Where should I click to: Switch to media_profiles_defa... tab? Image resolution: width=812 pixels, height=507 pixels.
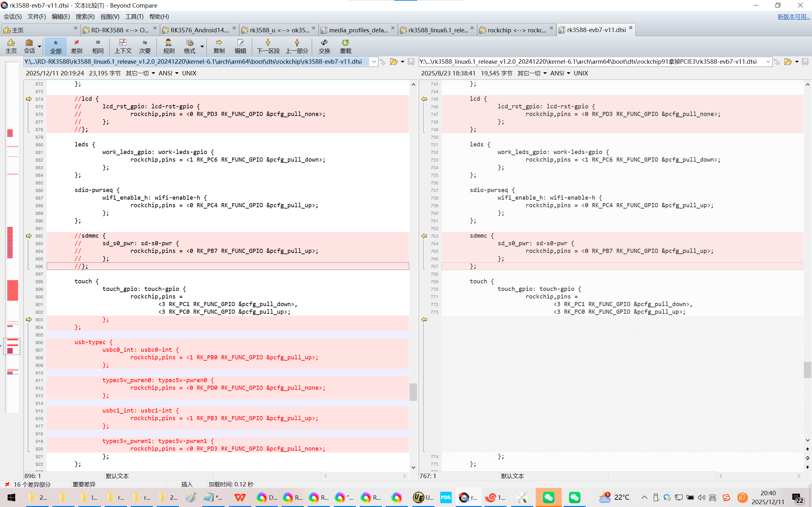pyautogui.click(x=358, y=30)
